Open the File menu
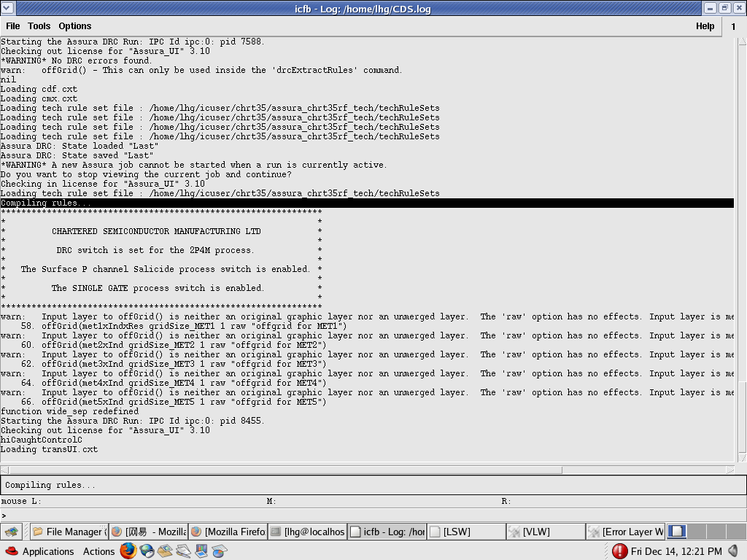This screenshot has width=747, height=560. click(x=13, y=26)
